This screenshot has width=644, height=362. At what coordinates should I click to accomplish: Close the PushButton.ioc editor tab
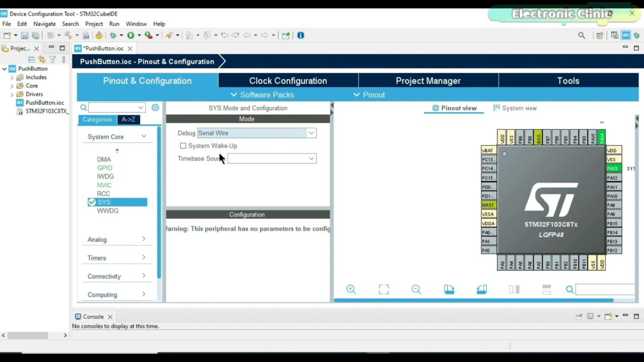click(130, 49)
